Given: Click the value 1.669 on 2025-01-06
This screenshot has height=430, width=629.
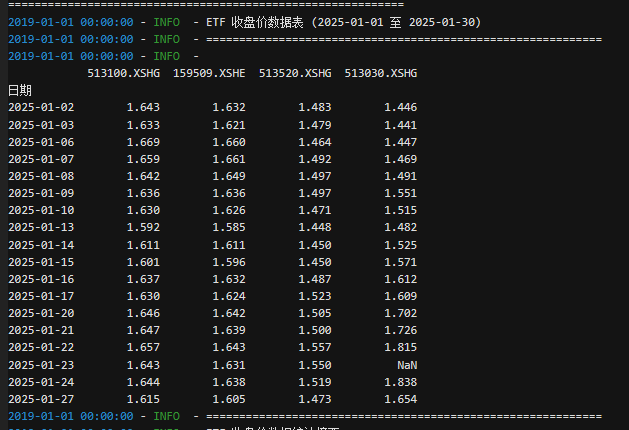Looking at the screenshot, I should click(143, 142).
